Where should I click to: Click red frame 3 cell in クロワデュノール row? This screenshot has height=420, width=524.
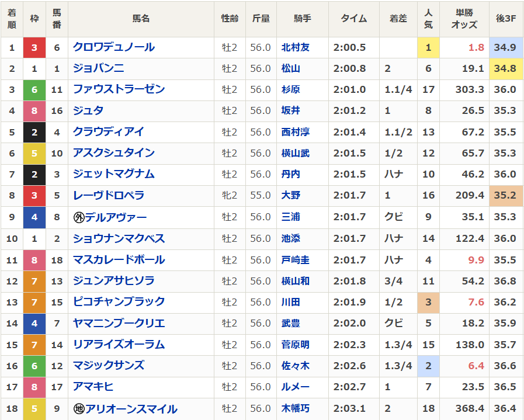tap(34, 47)
